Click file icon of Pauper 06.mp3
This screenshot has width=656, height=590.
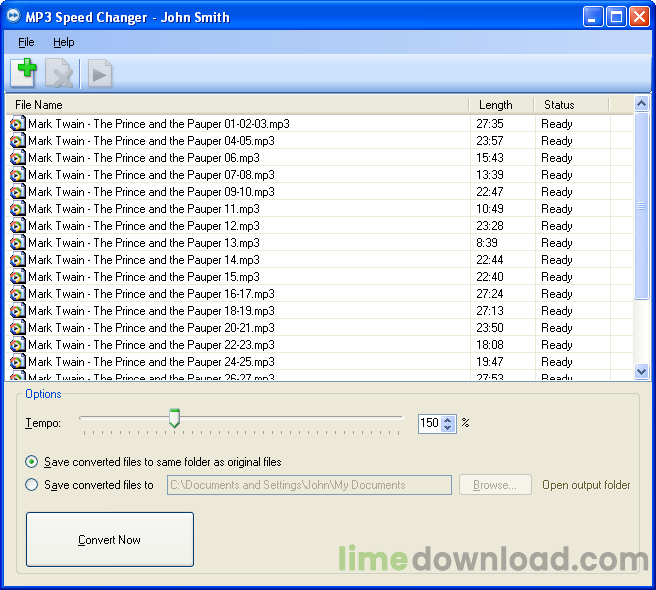tap(17, 158)
